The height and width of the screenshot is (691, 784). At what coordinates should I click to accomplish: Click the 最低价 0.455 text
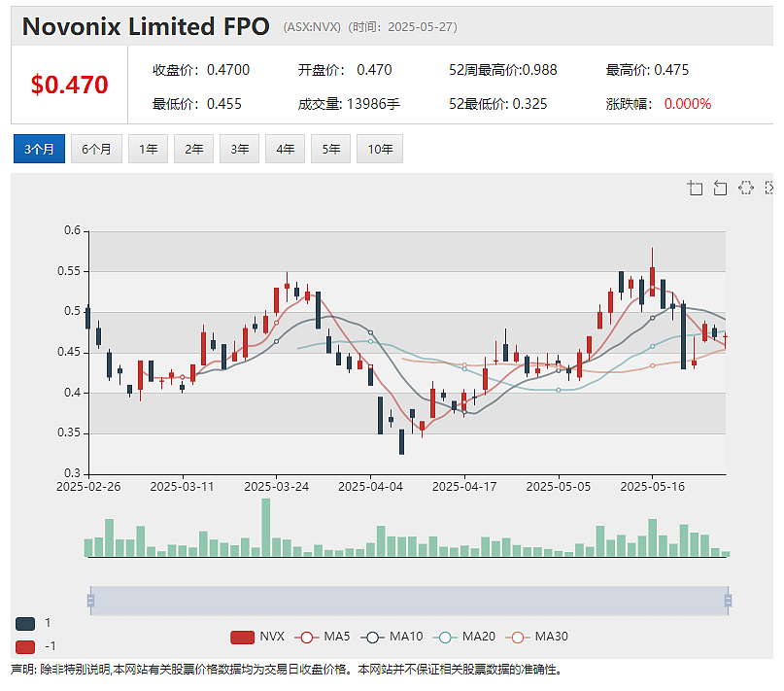point(197,104)
